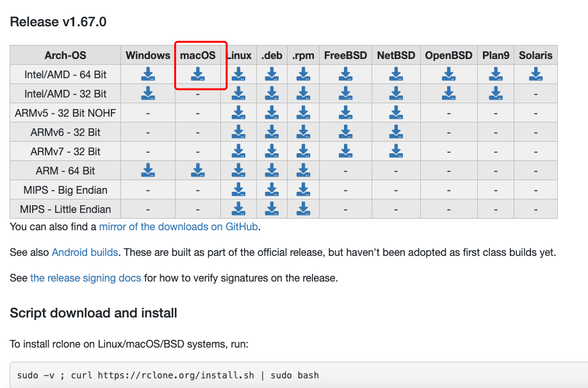Download .rpm ARMv6 32 Bit package
The height and width of the screenshot is (388, 588).
tap(304, 131)
